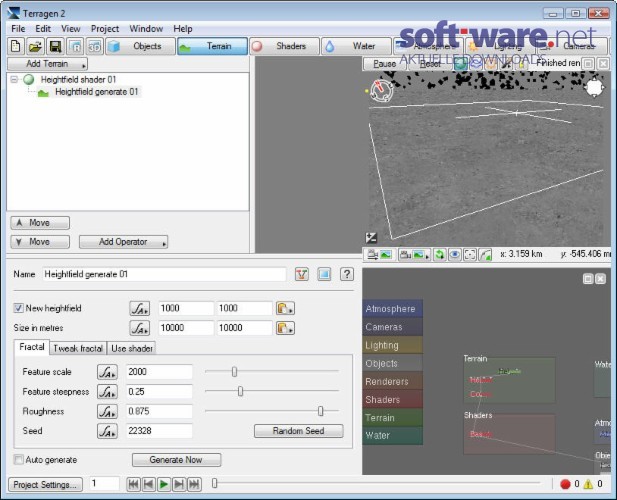Screen dimensions: 617x500
Task: Click the exposure plus-minus icon in preview
Action: pyautogui.click(x=371, y=237)
